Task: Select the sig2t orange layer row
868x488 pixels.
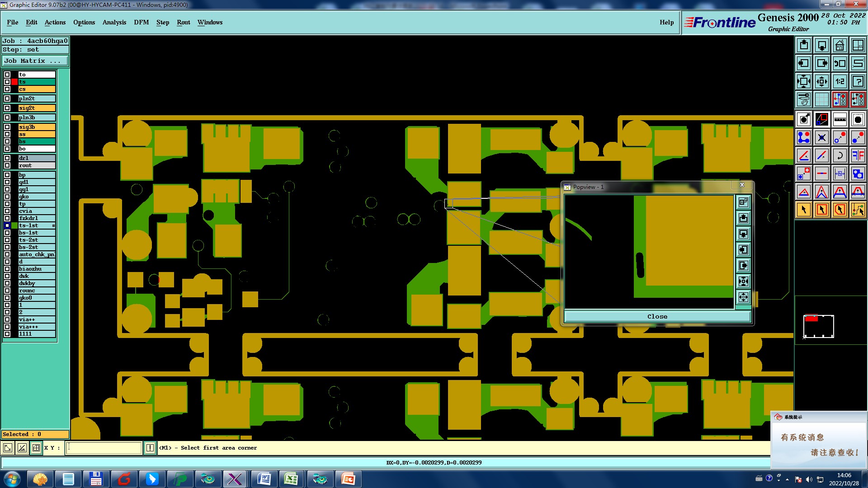Action: pos(37,108)
